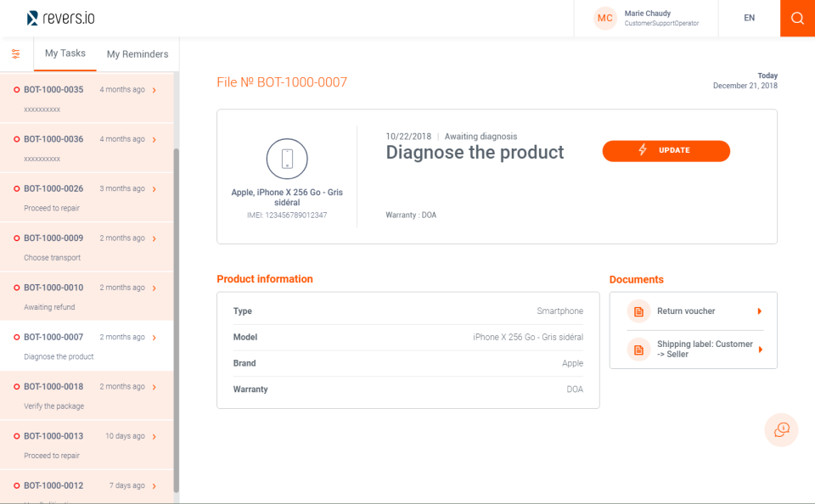Screen dimensions: 815x504
Task: Expand task BOT-1000-0013 chevron
Action: pyautogui.click(x=155, y=436)
